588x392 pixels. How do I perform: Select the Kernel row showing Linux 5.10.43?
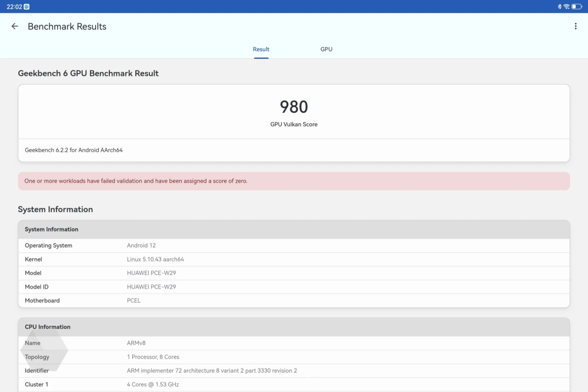(x=293, y=259)
